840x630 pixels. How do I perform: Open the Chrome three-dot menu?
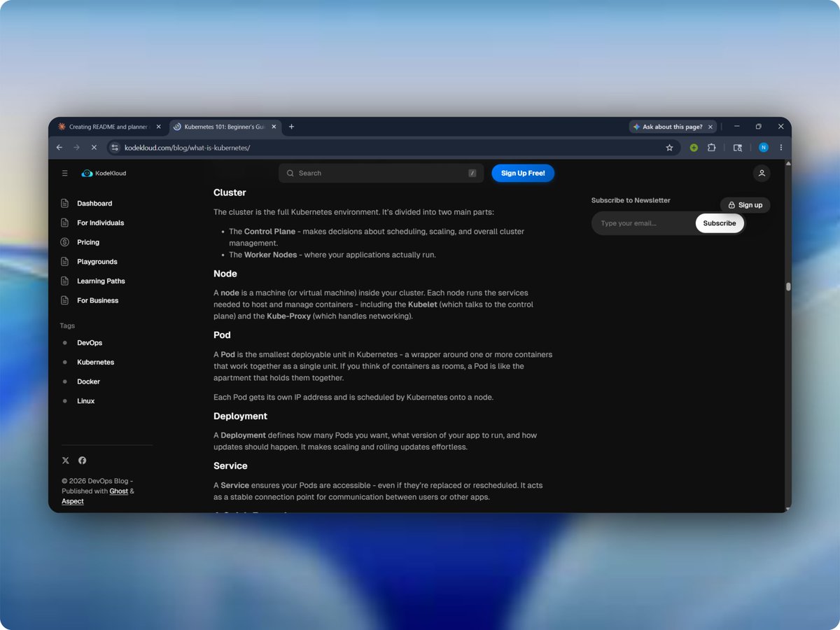click(781, 148)
